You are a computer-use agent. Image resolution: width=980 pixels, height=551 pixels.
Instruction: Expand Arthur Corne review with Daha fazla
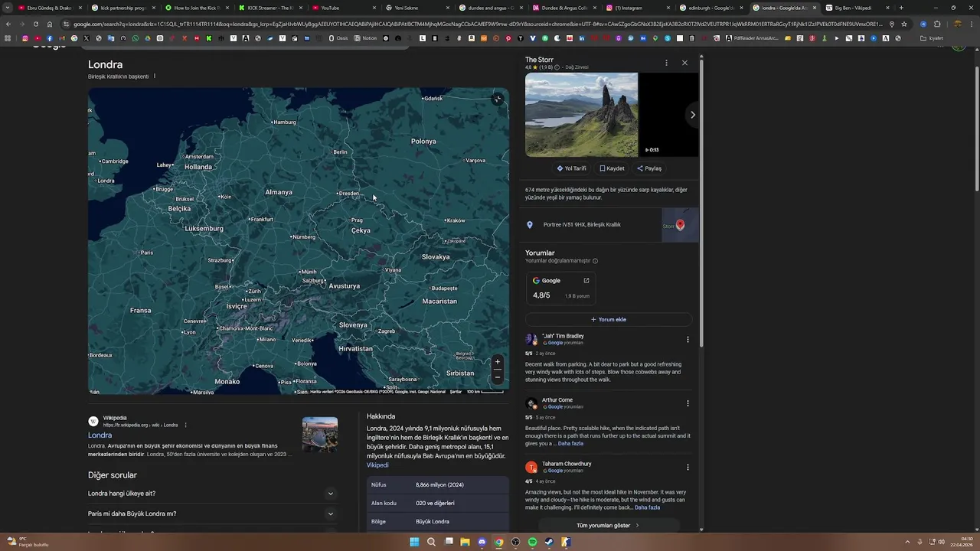click(570, 444)
